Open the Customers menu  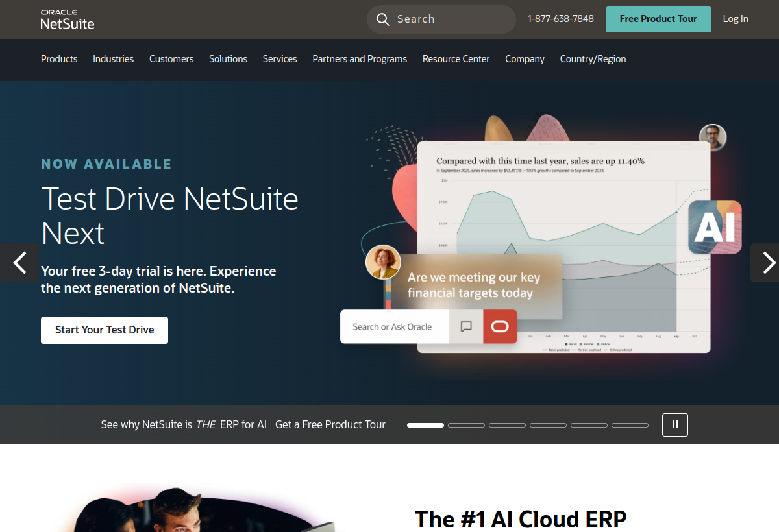(x=171, y=59)
